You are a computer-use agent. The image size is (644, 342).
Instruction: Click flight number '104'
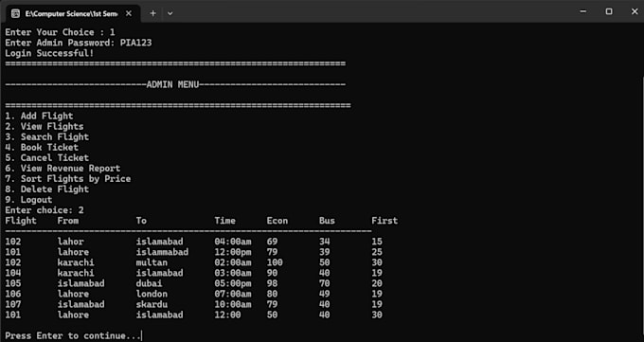pyautogui.click(x=12, y=273)
